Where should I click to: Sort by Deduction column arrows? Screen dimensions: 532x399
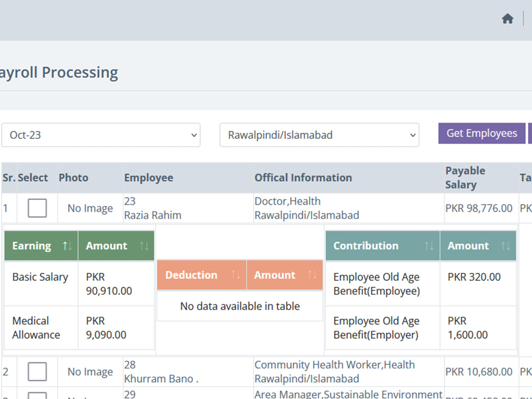pos(236,275)
